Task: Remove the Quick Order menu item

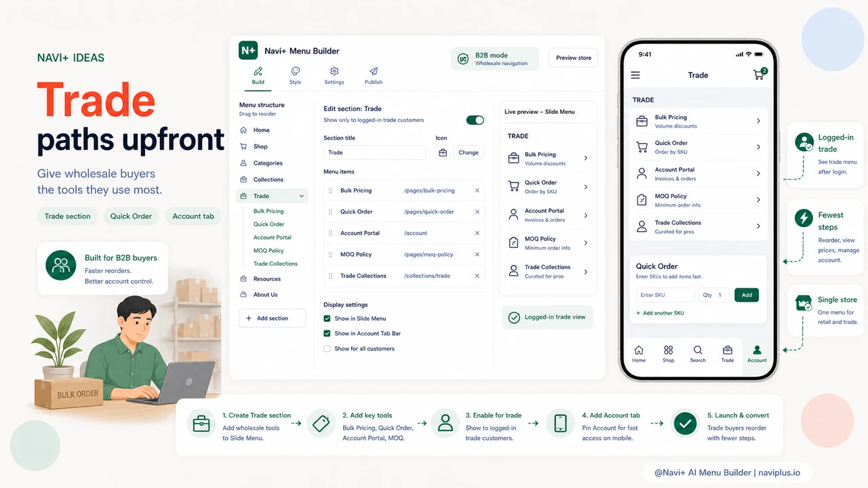Action: (477, 212)
